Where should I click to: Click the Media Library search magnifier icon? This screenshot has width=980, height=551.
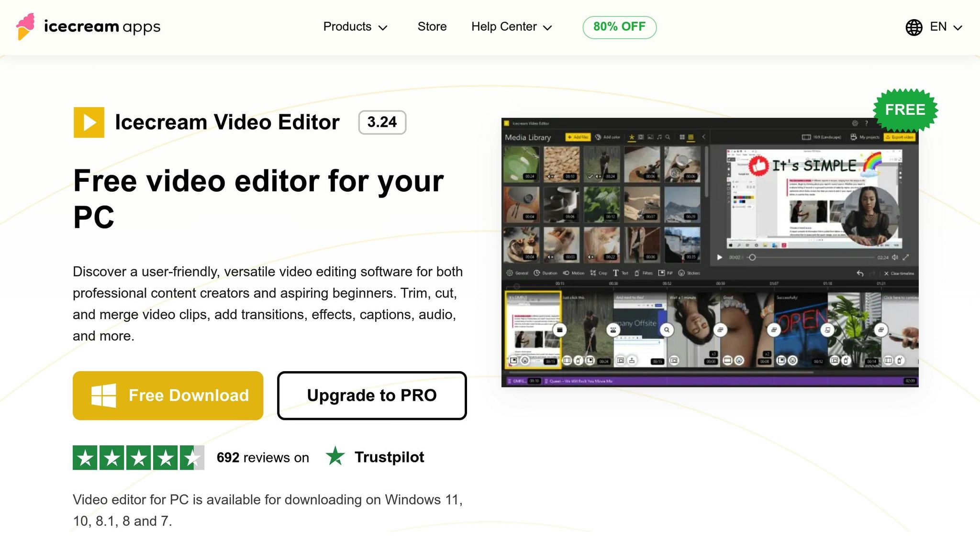coord(668,137)
